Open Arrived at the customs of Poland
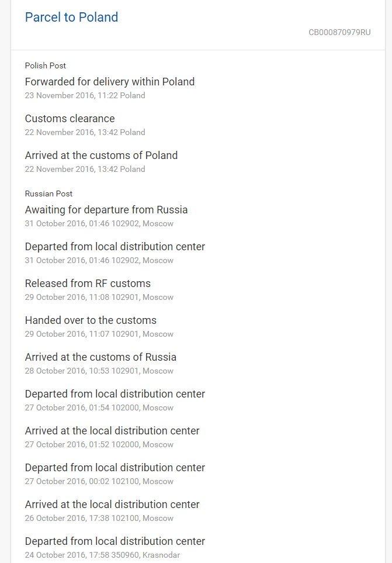 pyautogui.click(x=101, y=156)
